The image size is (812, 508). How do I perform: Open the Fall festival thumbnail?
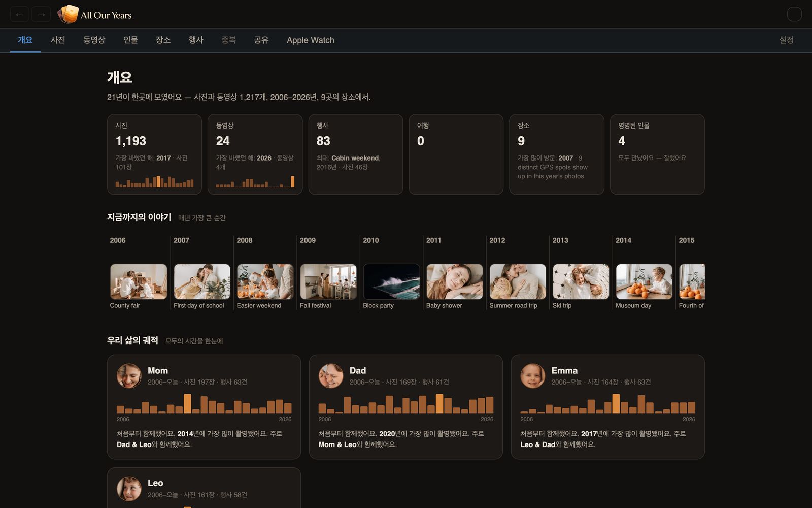point(328,281)
